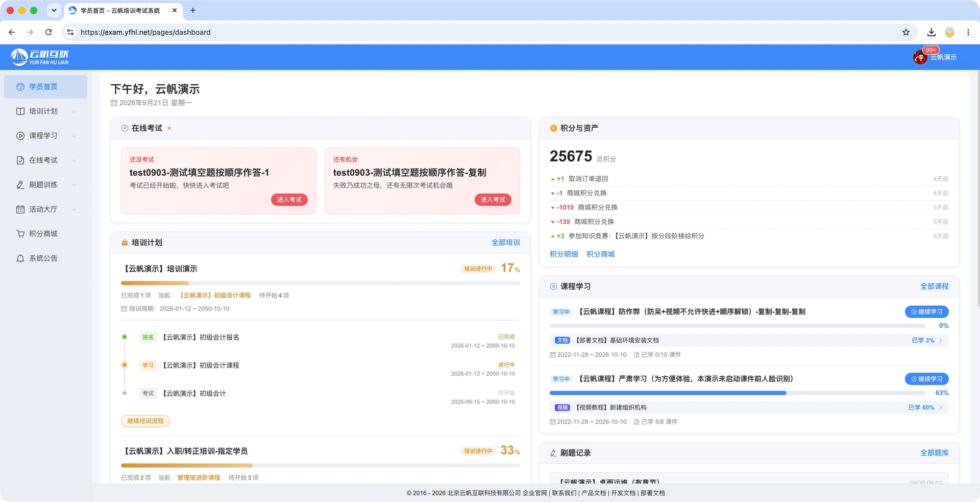This screenshot has width=980, height=502.
Task: Open the 学员首页 sidebar icon
Action: 20,87
